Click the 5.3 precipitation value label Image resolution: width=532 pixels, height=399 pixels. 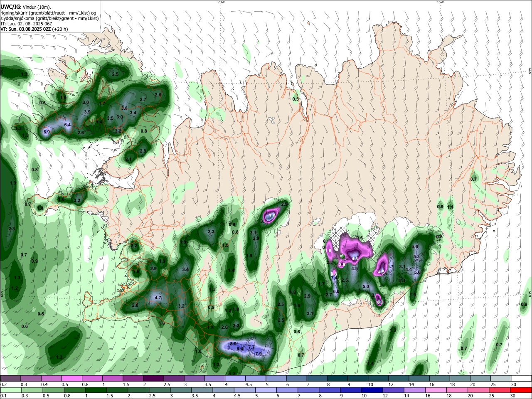[x=417, y=256]
